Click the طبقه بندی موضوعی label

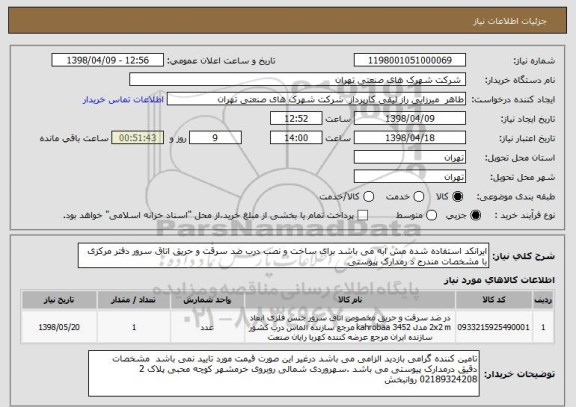click(x=516, y=197)
